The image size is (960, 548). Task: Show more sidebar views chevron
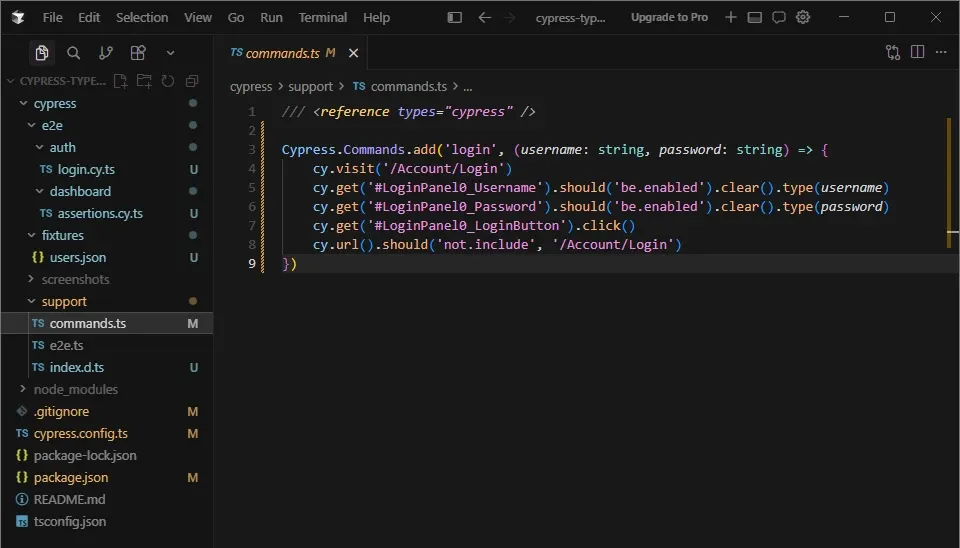coord(170,53)
